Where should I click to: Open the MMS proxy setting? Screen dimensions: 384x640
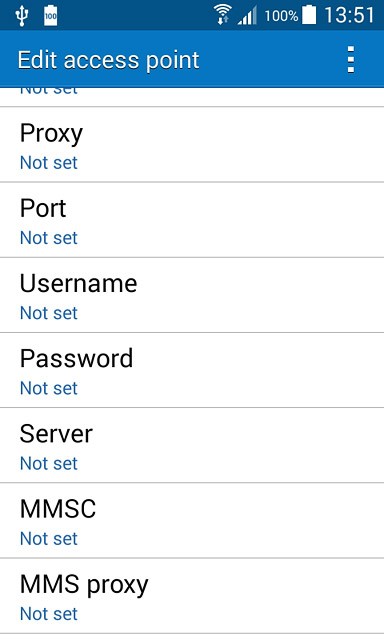tap(192, 596)
